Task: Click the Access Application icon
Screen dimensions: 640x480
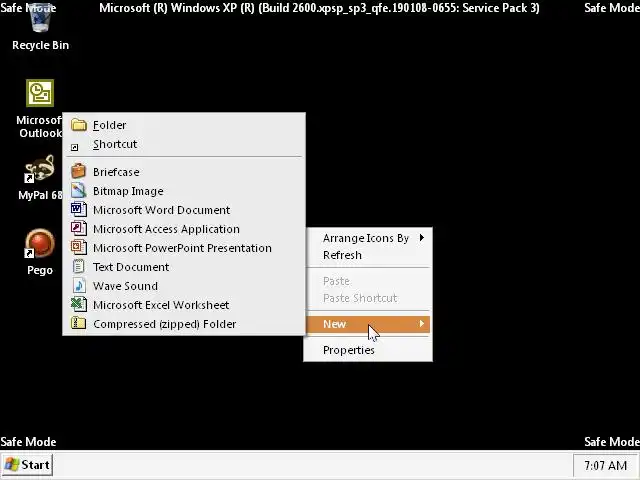Action: tap(78, 228)
